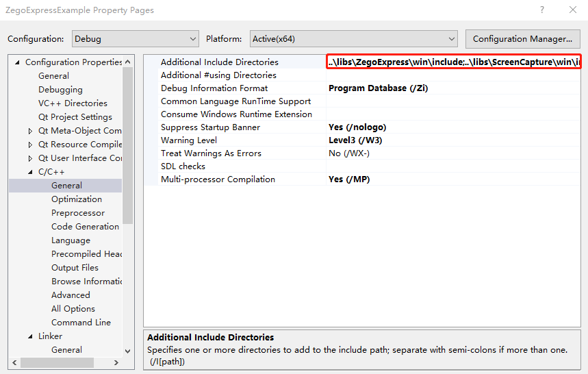Select VC++ Directories in tree

(73, 103)
